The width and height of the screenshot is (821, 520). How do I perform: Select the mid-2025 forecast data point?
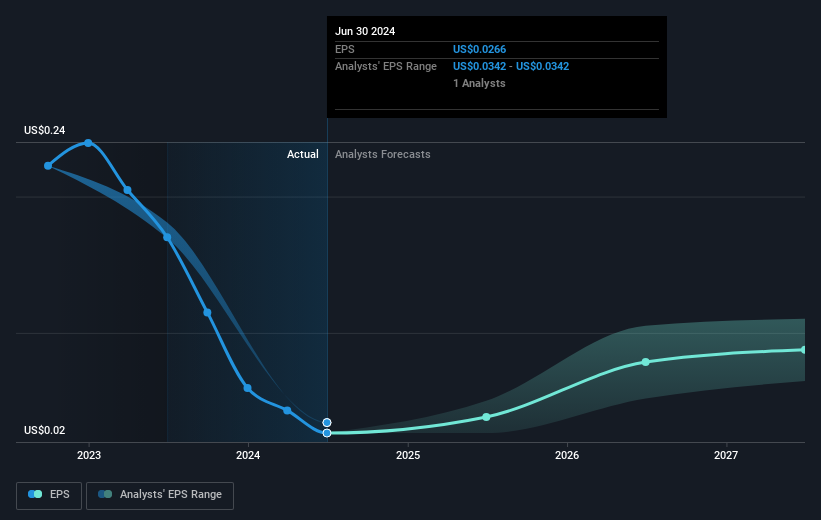(486, 417)
